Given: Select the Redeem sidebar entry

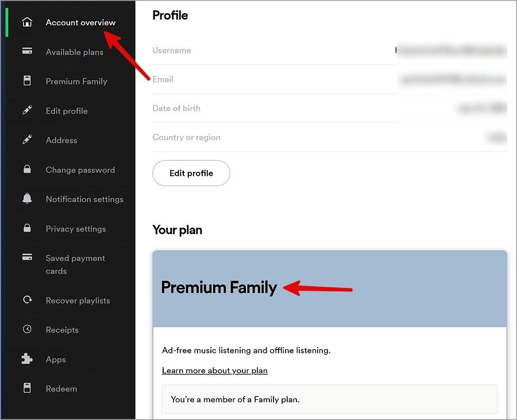Looking at the screenshot, I should 71,388.
